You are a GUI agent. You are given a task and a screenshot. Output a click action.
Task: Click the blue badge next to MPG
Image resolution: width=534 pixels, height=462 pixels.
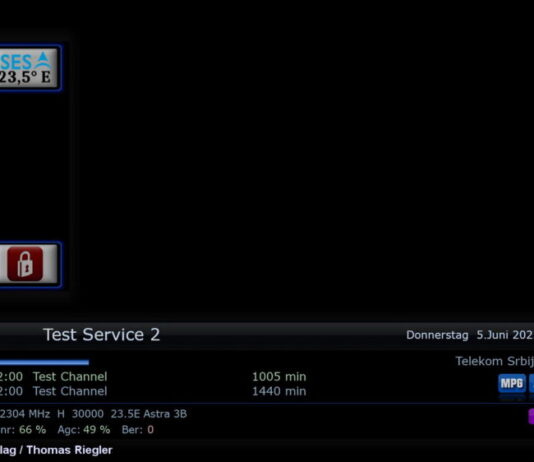click(x=531, y=383)
